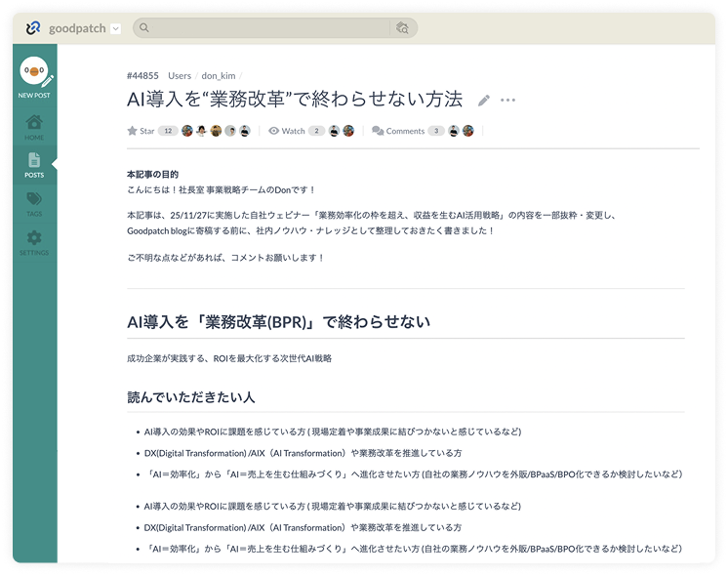Click the esa bird logo icon

[33, 28]
